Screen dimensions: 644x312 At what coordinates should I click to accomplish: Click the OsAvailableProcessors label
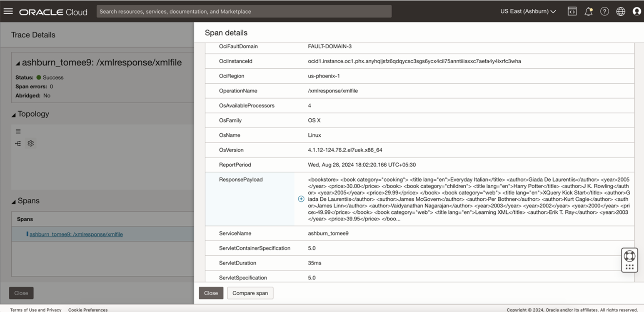tap(247, 105)
